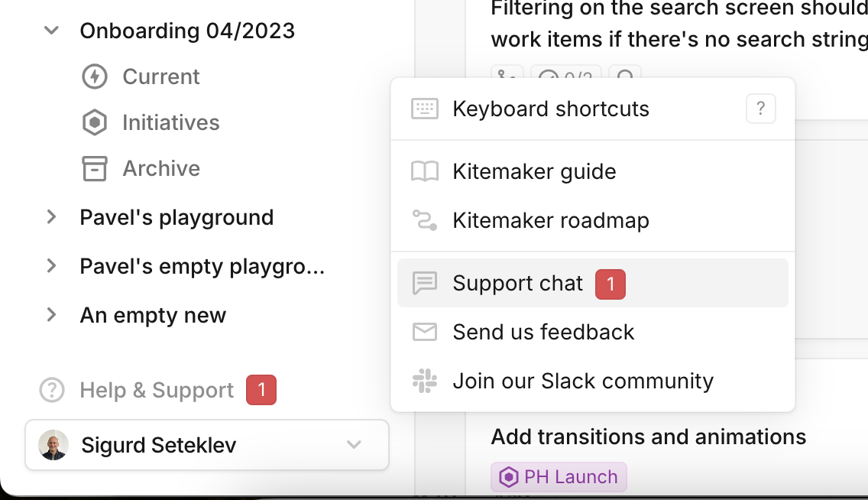Open the PH Launch initiative tag
The width and height of the screenshot is (868, 500).
click(x=559, y=477)
